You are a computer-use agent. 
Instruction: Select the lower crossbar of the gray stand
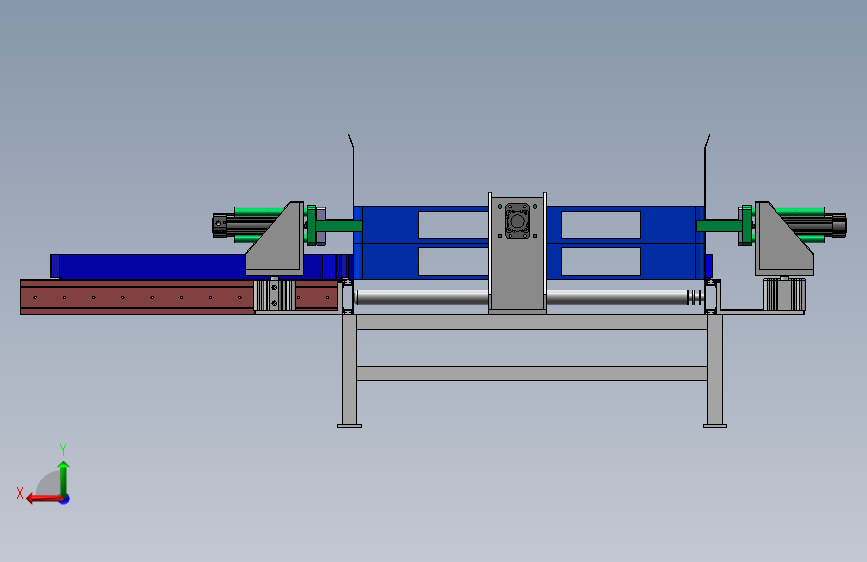pos(532,373)
